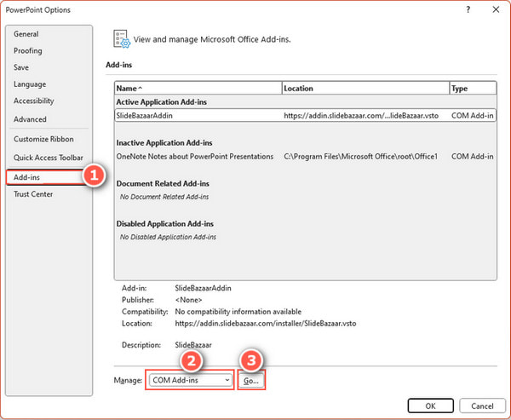This screenshot has width=511, height=420.
Task: Click the 'No compatibility information available' text
Action: (x=238, y=312)
